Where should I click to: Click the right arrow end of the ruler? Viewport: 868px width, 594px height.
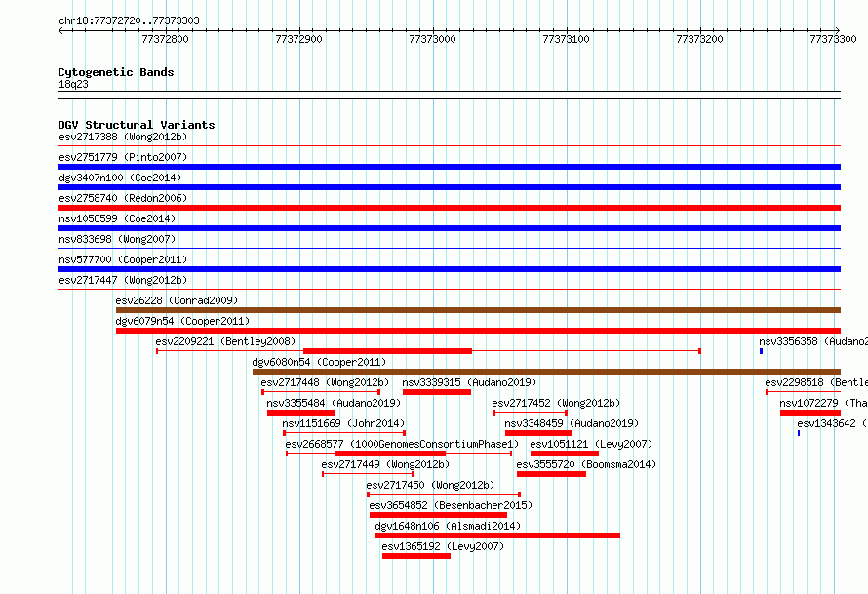838,30
